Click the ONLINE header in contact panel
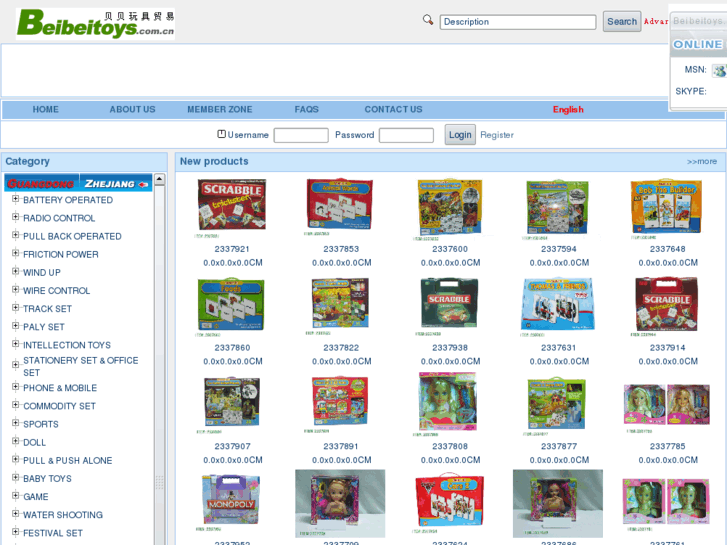Image resolution: width=727 pixels, height=545 pixels. pyautogui.click(x=698, y=44)
